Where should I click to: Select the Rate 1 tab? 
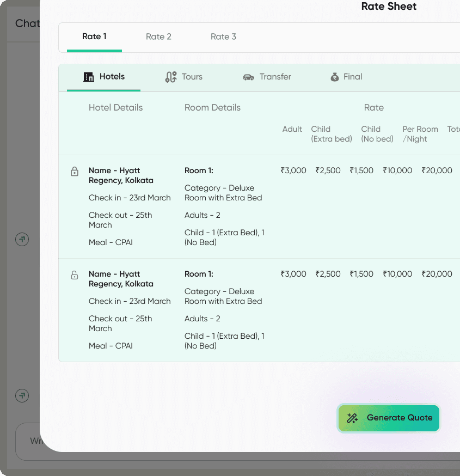(94, 36)
